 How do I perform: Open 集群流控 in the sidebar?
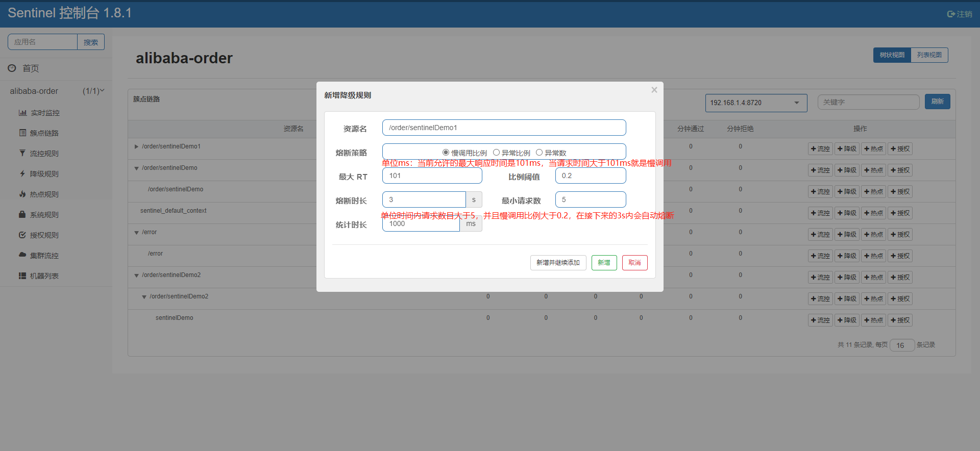(x=44, y=256)
